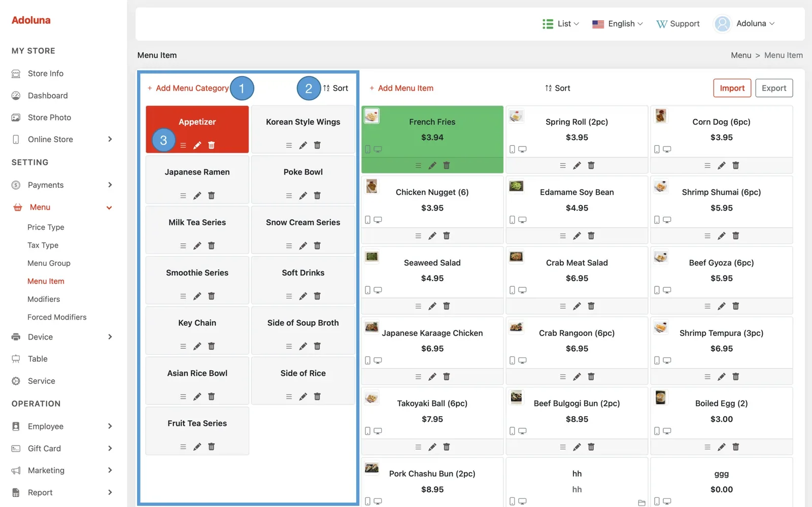This screenshot has width=812, height=507.
Task: Delete the French Fries menu item
Action: click(447, 166)
